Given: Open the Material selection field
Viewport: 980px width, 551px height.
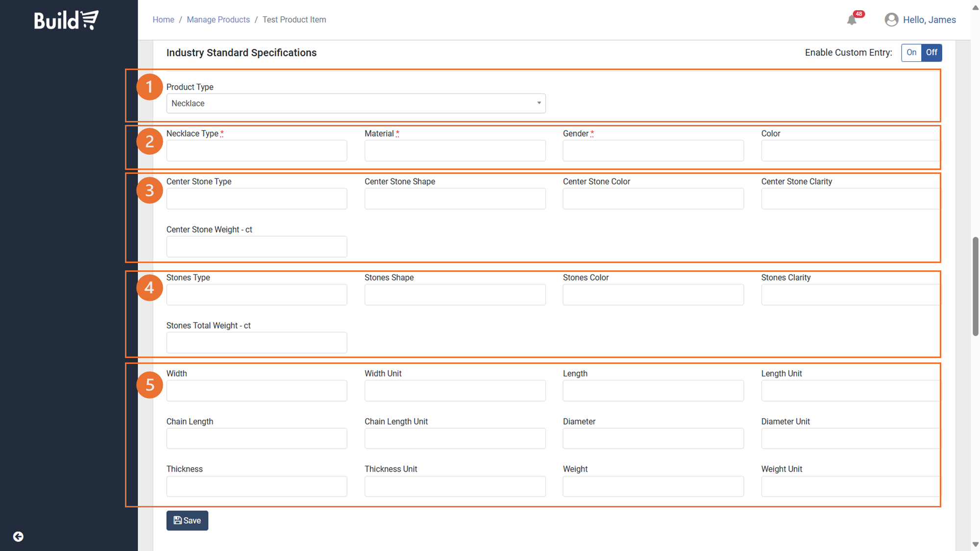Looking at the screenshot, I should coord(455,151).
